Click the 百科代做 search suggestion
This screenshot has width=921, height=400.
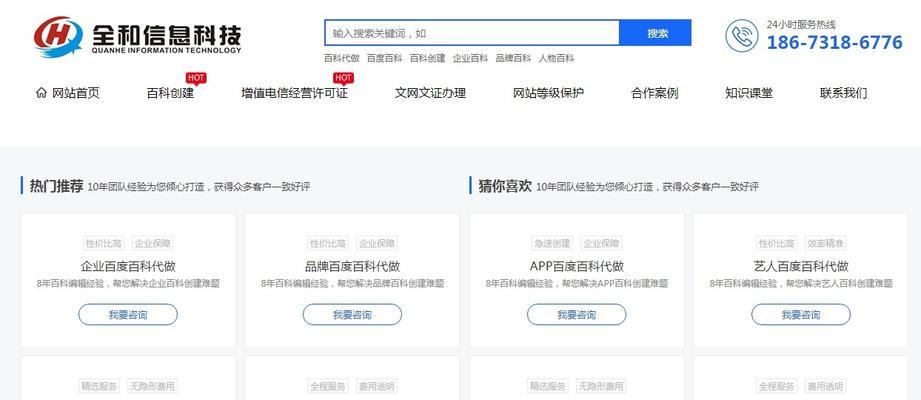[x=342, y=58]
